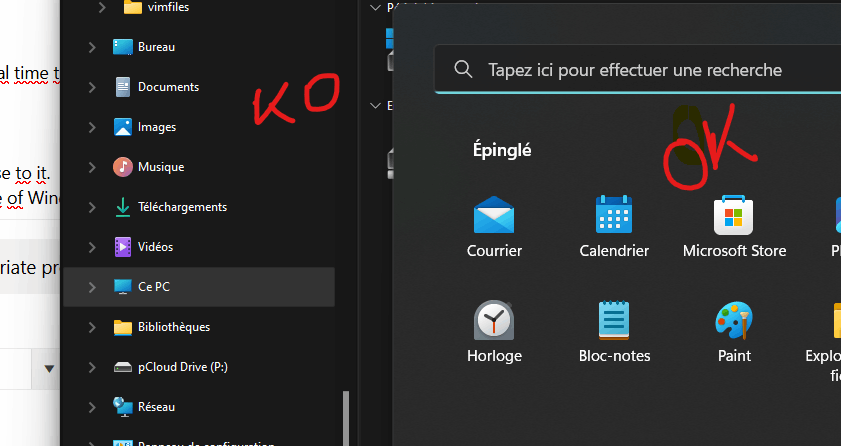Image resolution: width=841 pixels, height=446 pixels.
Task: Click the pCloud Drive (P:) drive icon
Action: (x=123, y=367)
